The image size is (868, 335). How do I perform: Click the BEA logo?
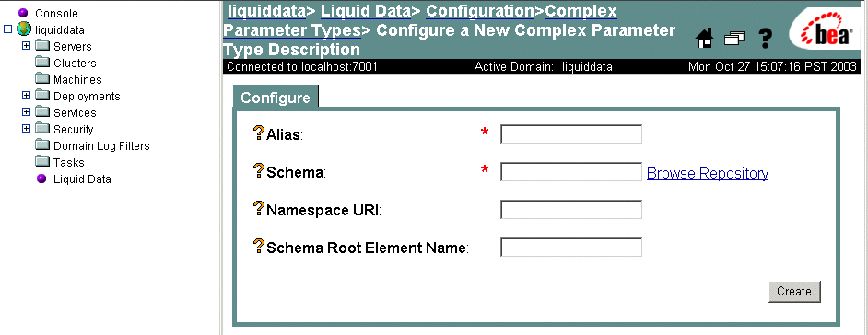(826, 29)
